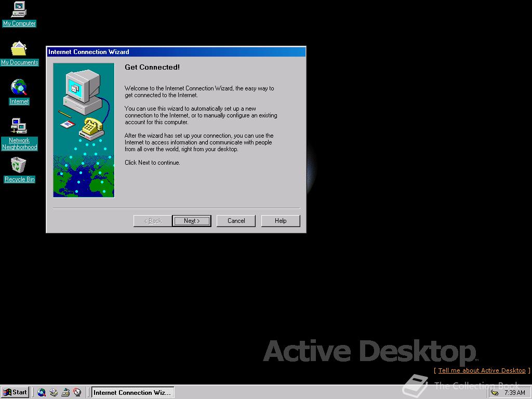The width and height of the screenshot is (532, 399).
Task: Click the Show Desktop Quick Launch icon
Action: coord(65,392)
